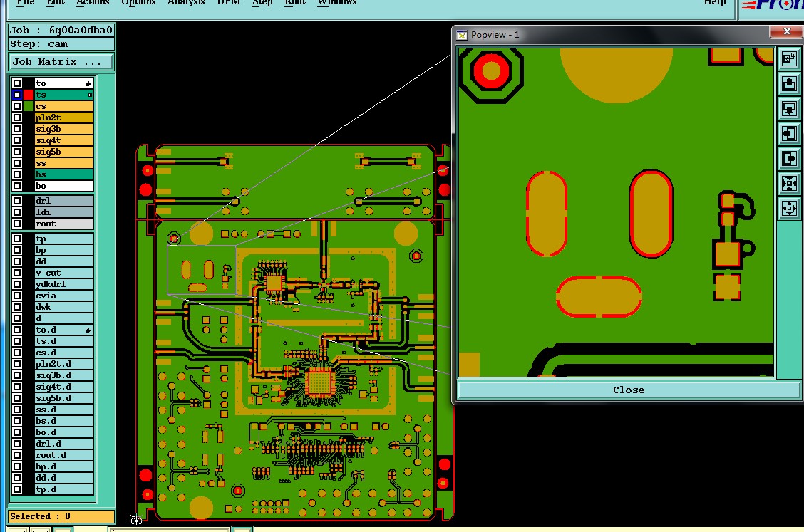
Task: Open the Actions menu
Action: [92, 3]
